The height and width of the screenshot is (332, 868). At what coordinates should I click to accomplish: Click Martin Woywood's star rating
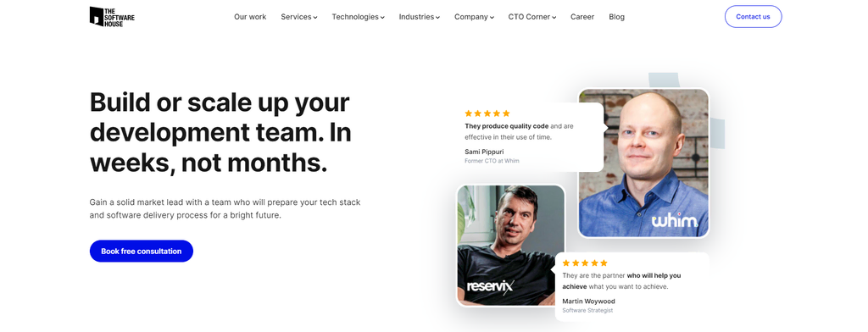[x=585, y=263]
